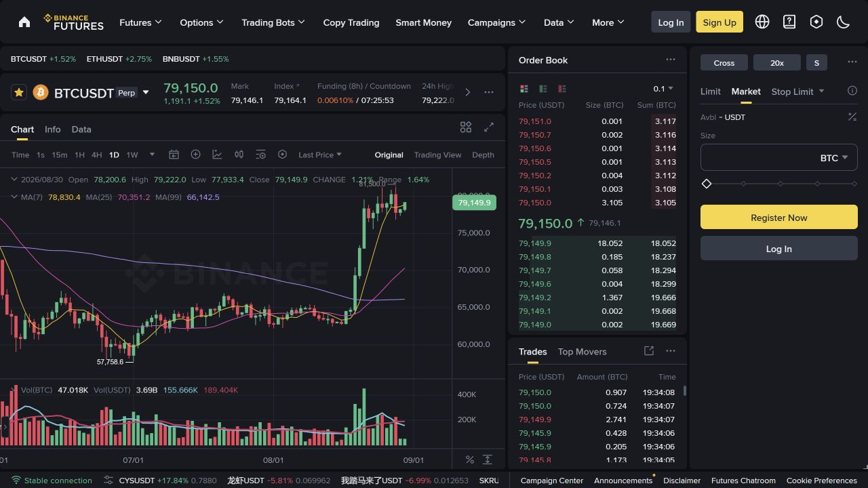Viewport: 868px width, 488px height.
Task: Expand chart to fullscreen
Action: tap(489, 127)
